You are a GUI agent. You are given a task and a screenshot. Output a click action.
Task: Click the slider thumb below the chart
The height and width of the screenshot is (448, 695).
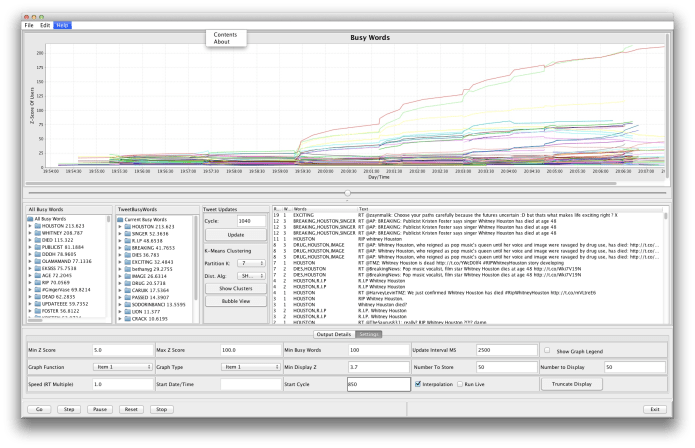click(x=348, y=193)
